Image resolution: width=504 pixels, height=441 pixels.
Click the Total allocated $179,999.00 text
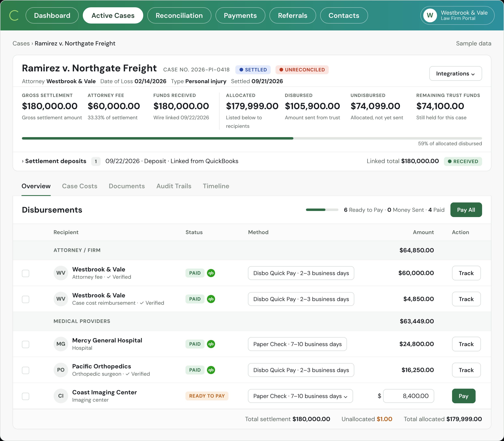tap(443, 419)
